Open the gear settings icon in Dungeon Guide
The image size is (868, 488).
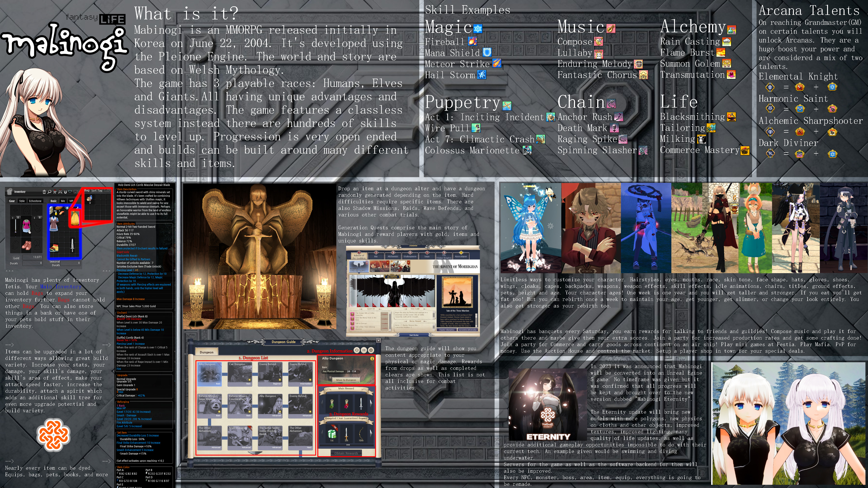(371, 350)
